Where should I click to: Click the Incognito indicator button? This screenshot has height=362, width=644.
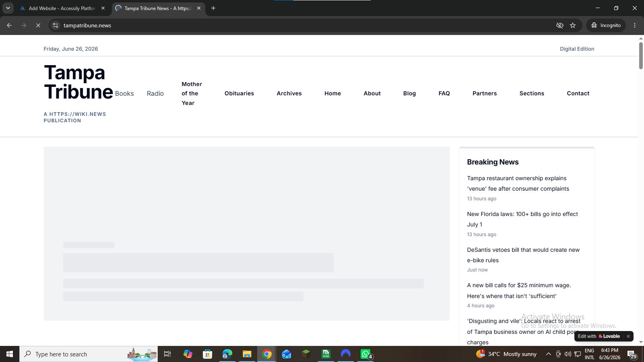(x=606, y=25)
